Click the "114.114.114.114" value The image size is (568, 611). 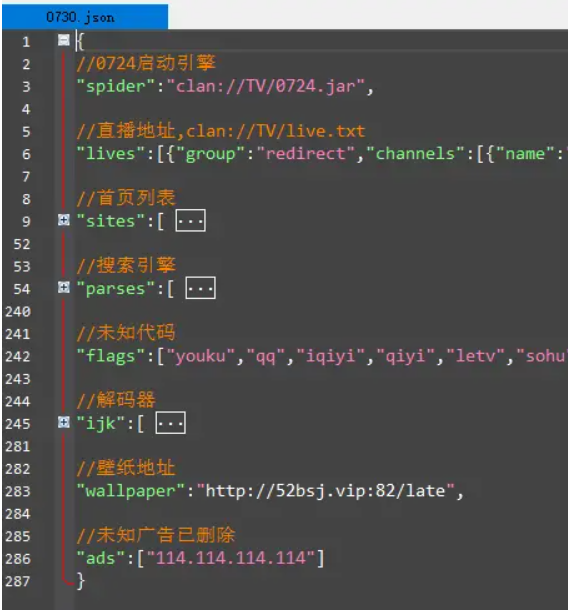(x=231, y=558)
